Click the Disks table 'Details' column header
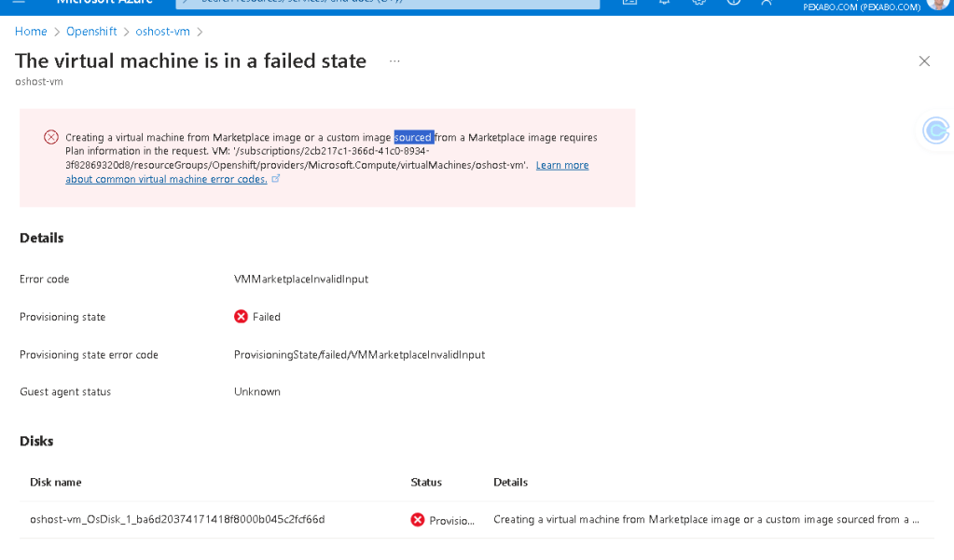The image size is (954, 560). 510,482
